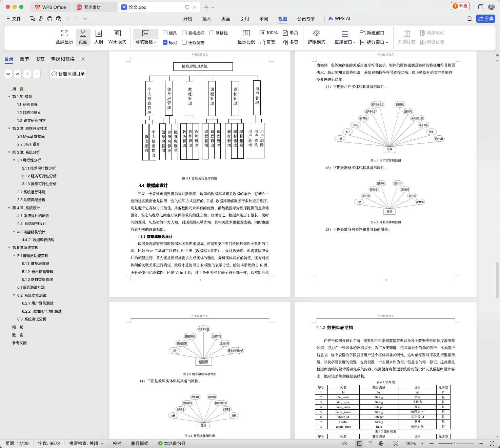Switch to 书签 tab in navigation pane
The width and height of the screenshot is (500, 448).
pos(40,59)
